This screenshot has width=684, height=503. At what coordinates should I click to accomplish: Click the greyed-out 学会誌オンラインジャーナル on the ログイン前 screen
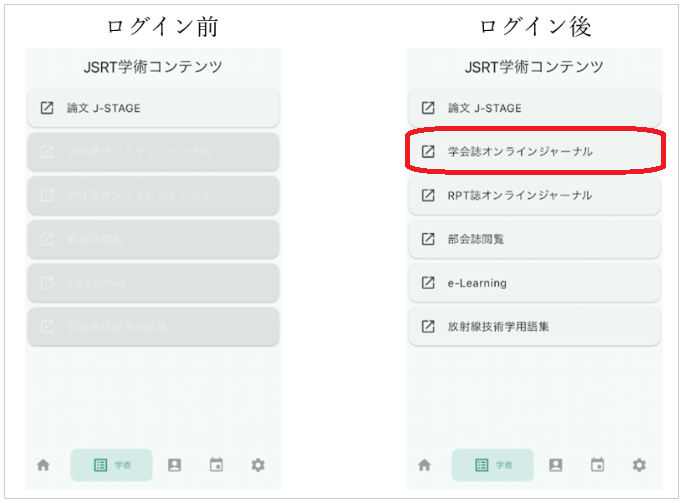153,152
